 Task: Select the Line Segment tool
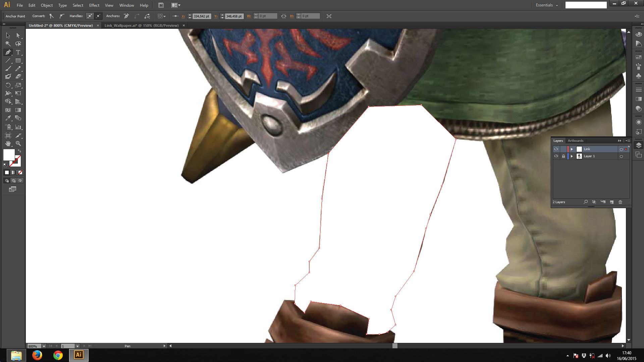click(x=8, y=61)
